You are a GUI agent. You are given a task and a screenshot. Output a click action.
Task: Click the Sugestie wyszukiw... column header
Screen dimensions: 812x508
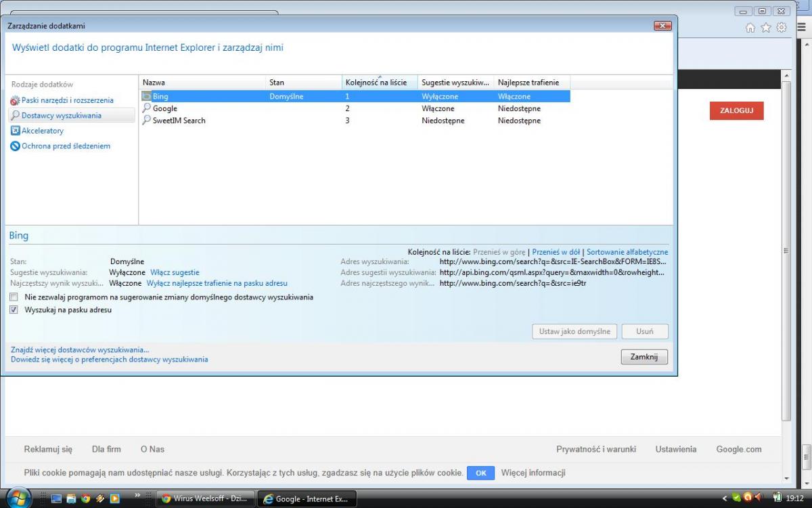[x=455, y=83]
